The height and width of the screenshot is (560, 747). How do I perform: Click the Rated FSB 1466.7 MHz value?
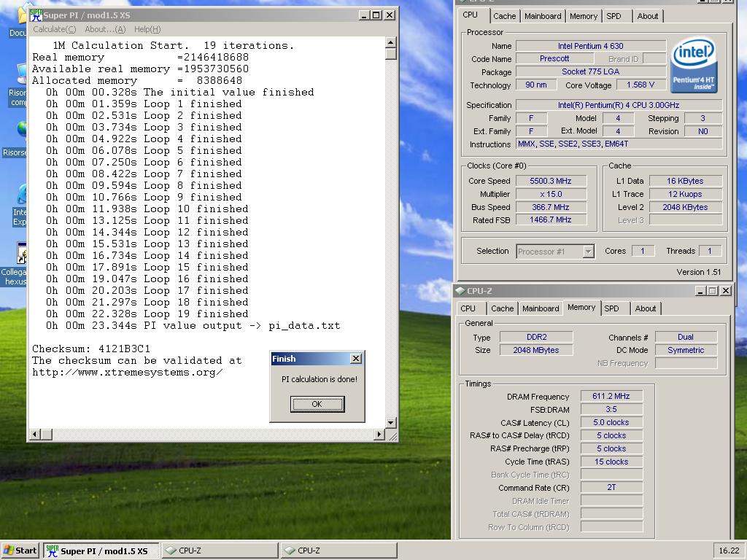(551, 220)
